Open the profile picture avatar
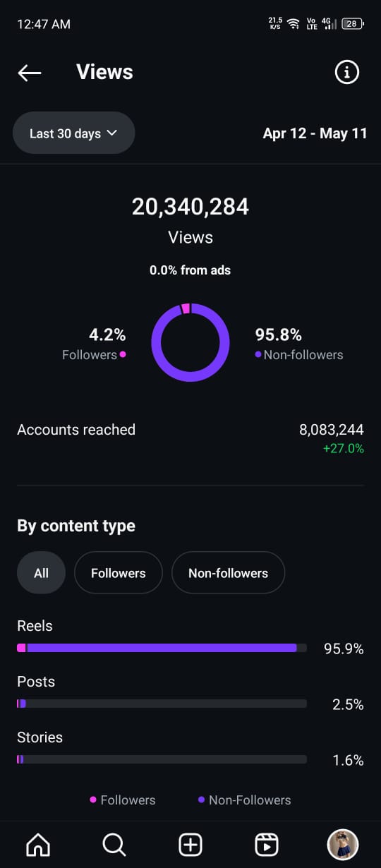Screen dimensions: 381x868 [x=343, y=844]
